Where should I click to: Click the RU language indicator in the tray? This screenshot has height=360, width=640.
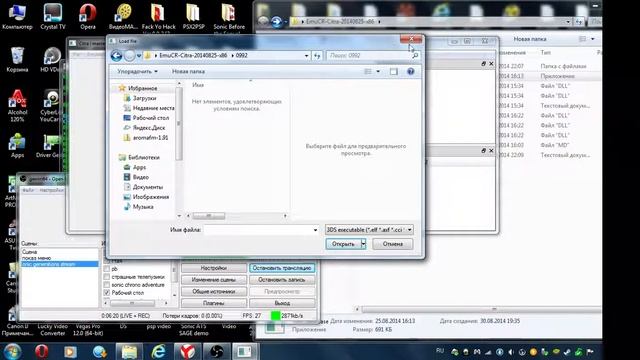(440, 351)
